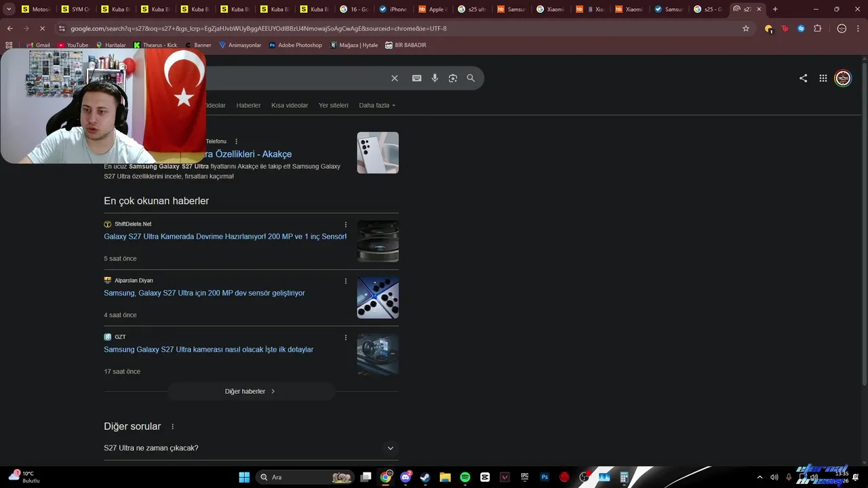Open the Google apps grid
This screenshot has width=868, height=488.
tap(823, 78)
